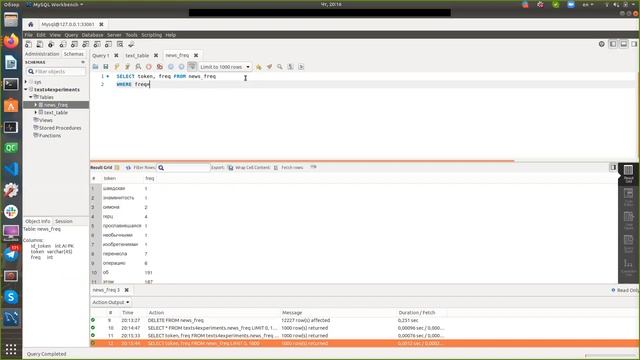640x360 pixels.
Task: Click Filter objects search field
Action: tap(56, 71)
